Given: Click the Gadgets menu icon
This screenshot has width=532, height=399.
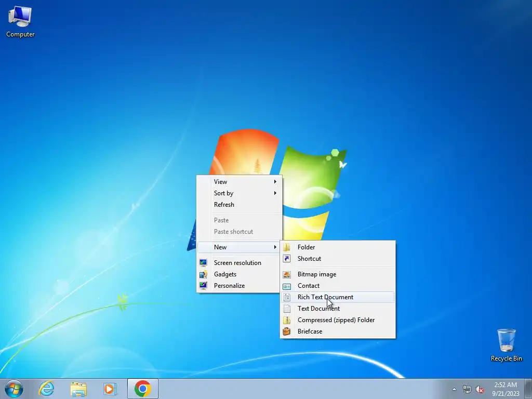Looking at the screenshot, I should pos(203,274).
